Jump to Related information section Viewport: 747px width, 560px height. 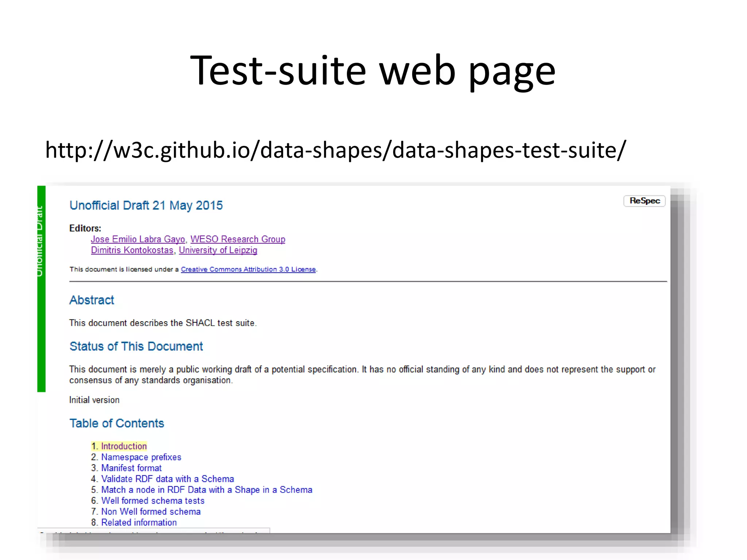click(x=139, y=523)
